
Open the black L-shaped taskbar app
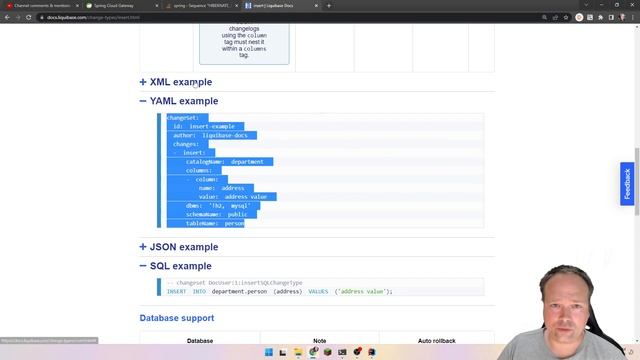(x=283, y=352)
